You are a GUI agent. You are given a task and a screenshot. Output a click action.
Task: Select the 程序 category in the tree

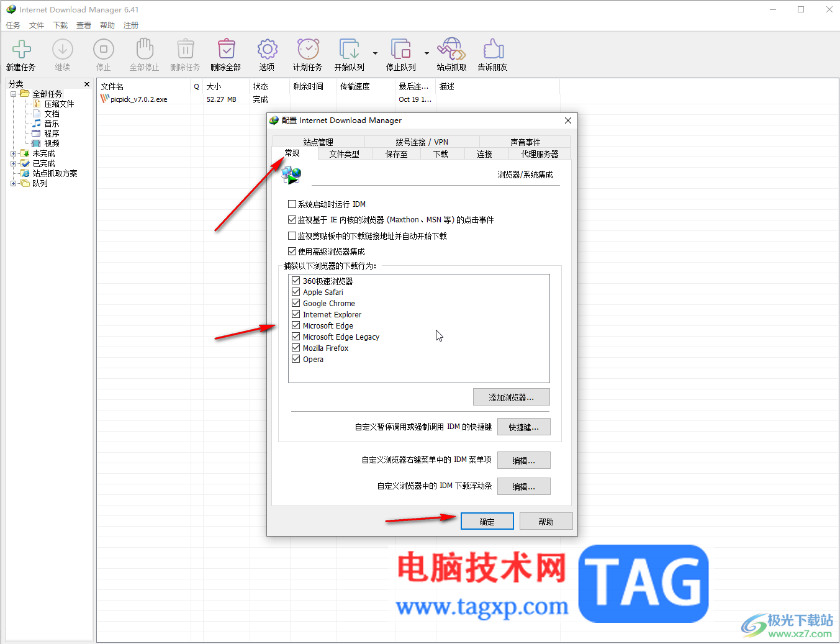coord(52,134)
